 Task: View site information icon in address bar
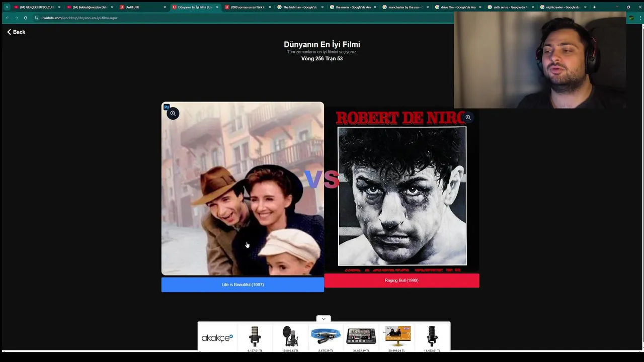(36, 18)
